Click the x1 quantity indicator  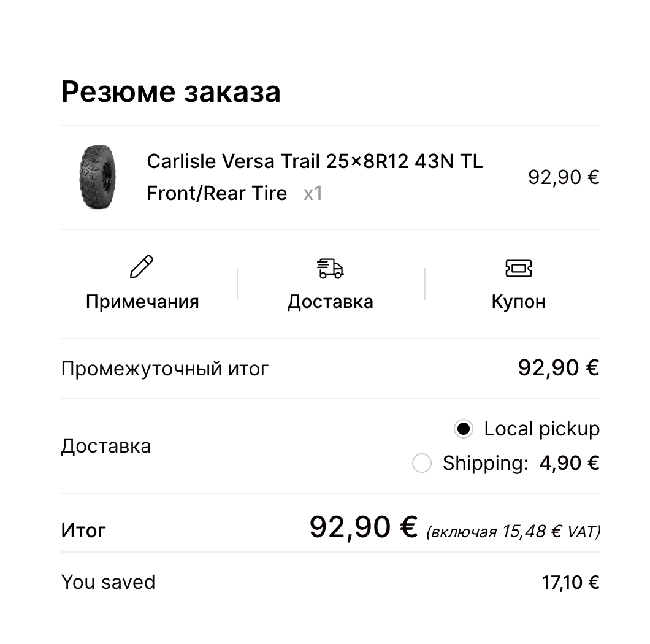click(x=313, y=193)
